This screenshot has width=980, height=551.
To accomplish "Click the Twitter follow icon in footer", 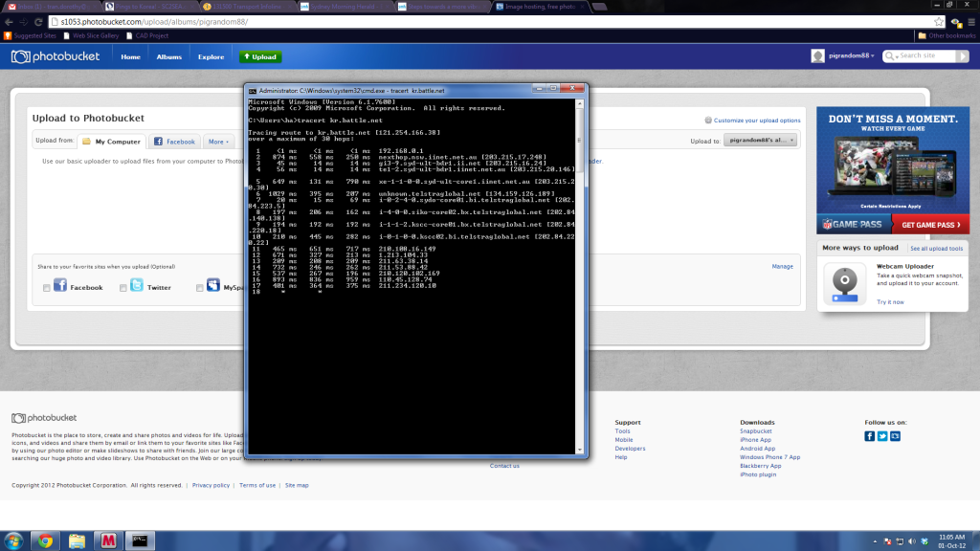I will [882, 436].
